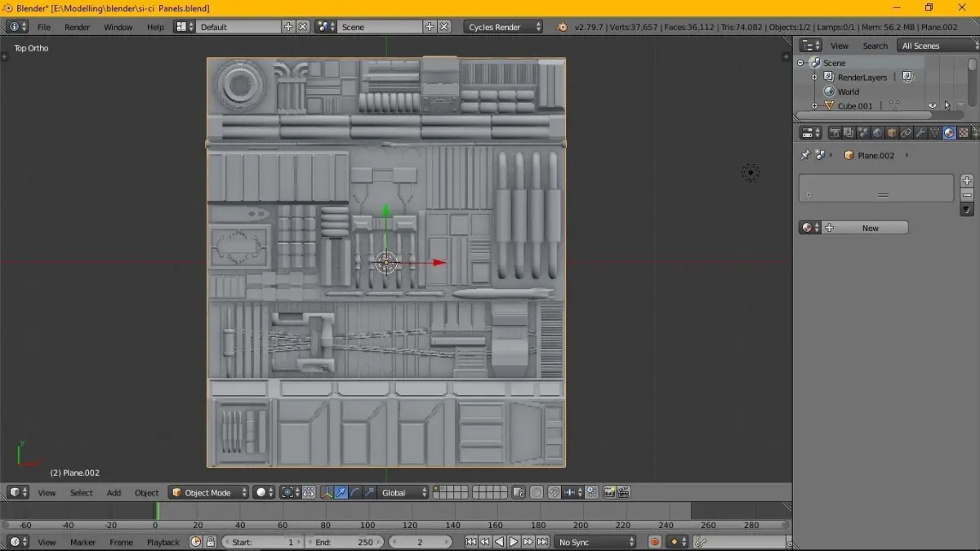Click the first scene layers grid block

[x=450, y=492]
